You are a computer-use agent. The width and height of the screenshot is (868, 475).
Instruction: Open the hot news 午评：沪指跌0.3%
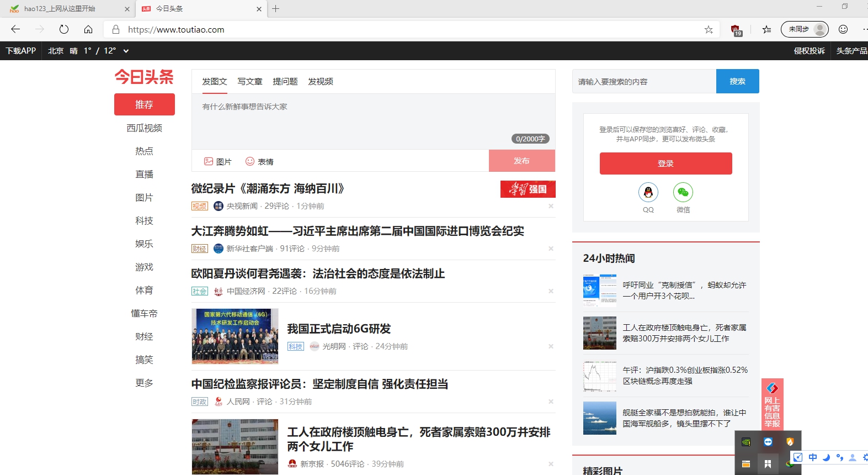pos(685,376)
